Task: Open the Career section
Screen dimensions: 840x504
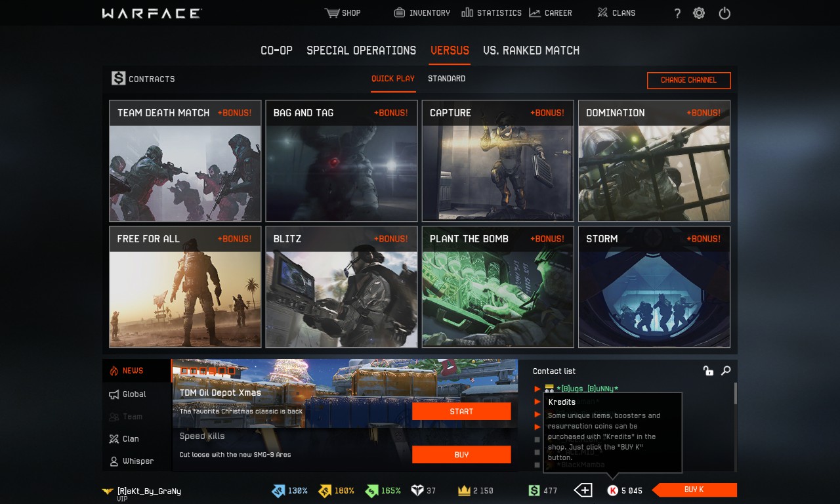Action: point(550,13)
